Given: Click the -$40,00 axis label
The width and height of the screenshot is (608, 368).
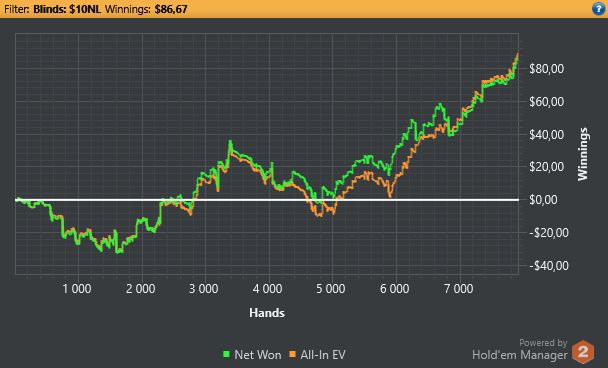Looking at the screenshot, I should click(x=549, y=266).
